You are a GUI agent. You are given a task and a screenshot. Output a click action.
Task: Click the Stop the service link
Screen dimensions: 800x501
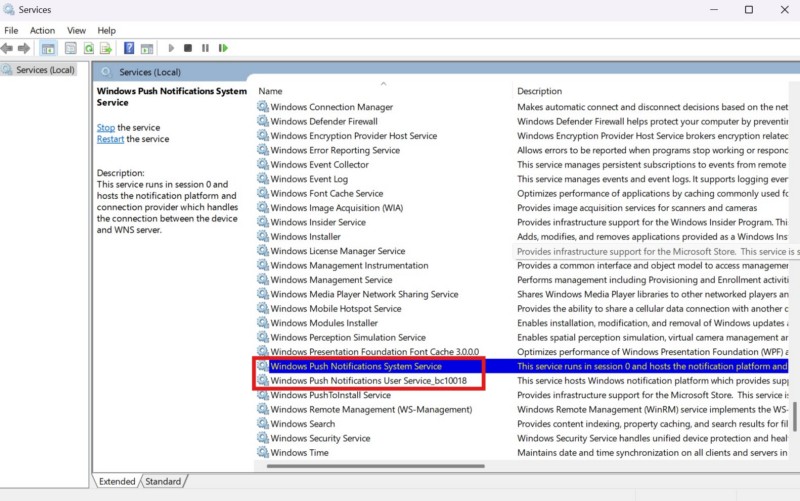106,128
